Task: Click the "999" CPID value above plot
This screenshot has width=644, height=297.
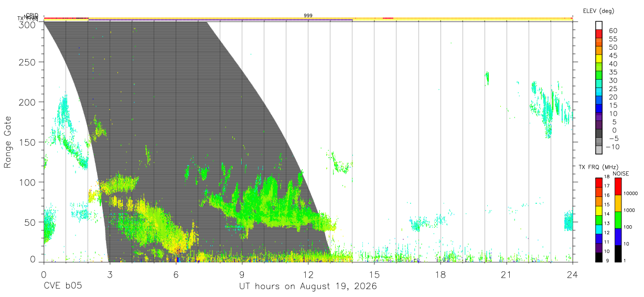Action: (308, 16)
